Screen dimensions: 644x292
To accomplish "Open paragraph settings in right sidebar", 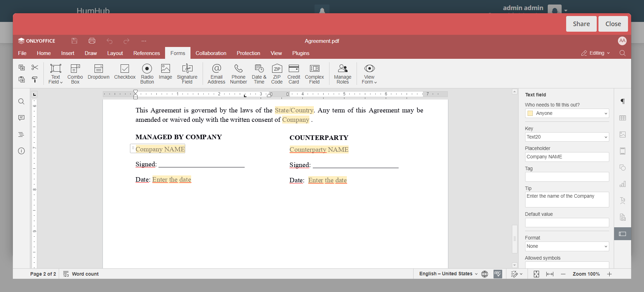I will point(622,101).
